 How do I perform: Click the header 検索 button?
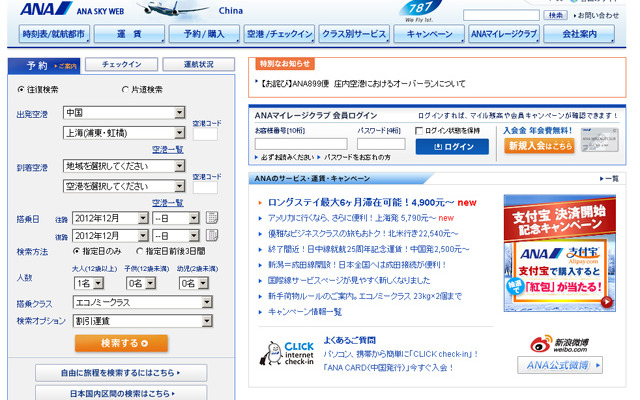coord(556,15)
